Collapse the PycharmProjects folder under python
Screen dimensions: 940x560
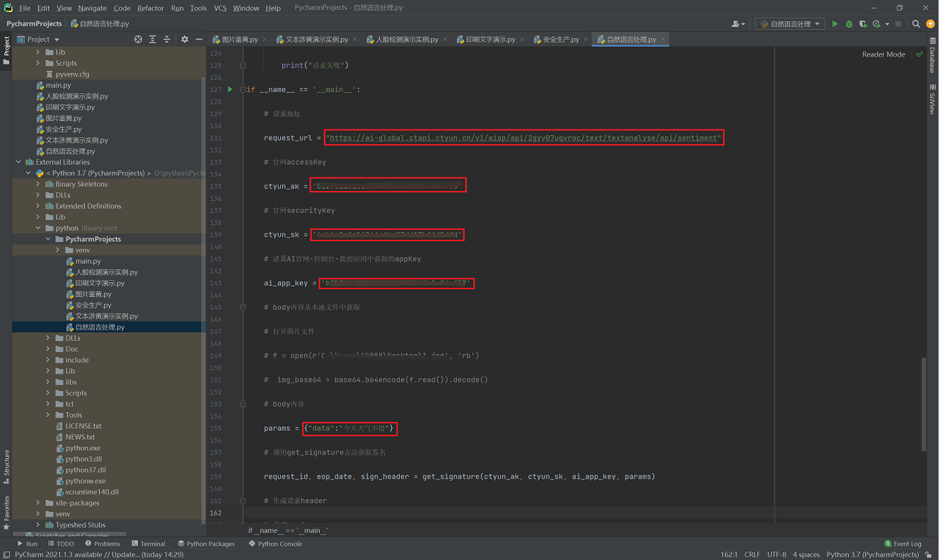[x=48, y=239]
